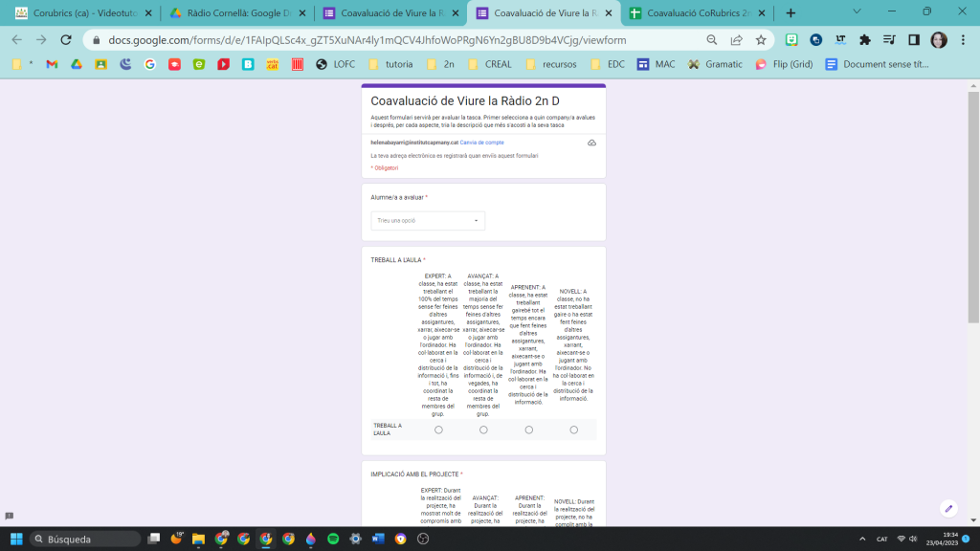Click the cloud draft-saved icon

591,143
